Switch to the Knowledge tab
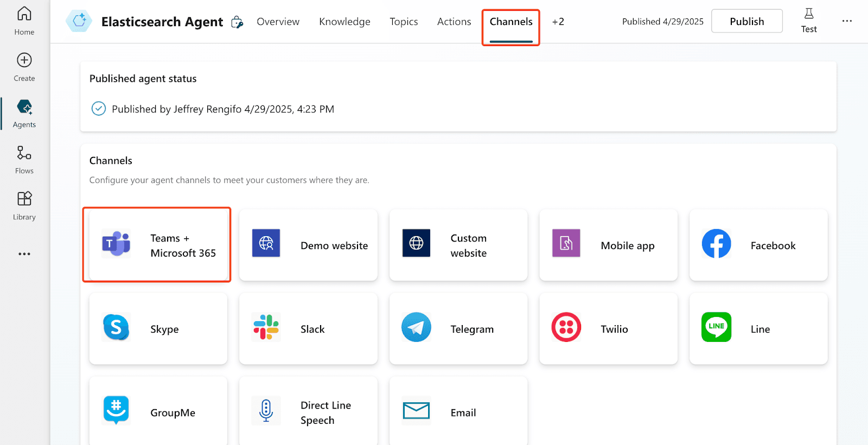 click(x=344, y=22)
